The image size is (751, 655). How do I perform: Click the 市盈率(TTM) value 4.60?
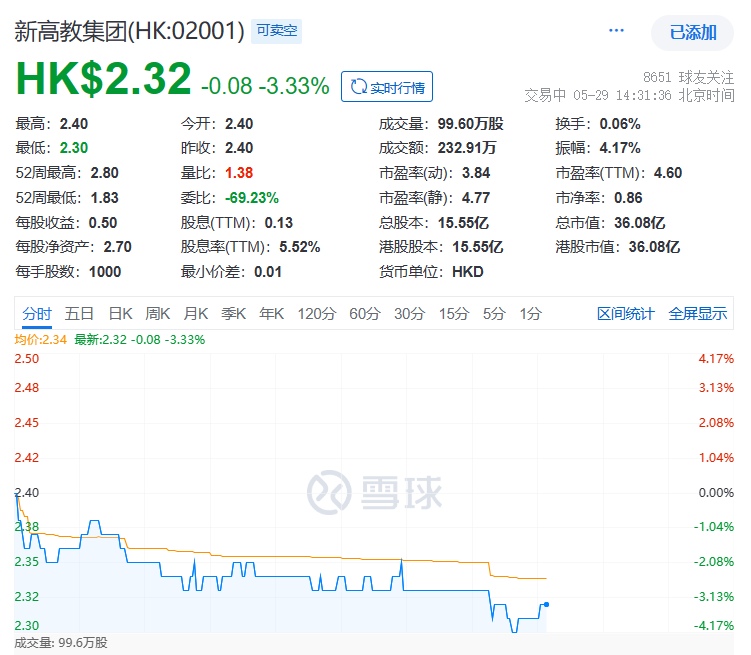(x=668, y=173)
